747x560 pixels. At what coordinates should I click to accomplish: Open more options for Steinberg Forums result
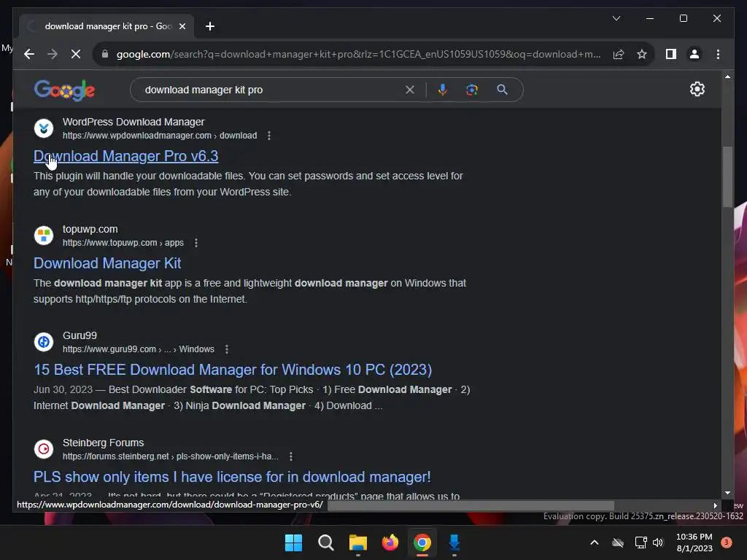coord(291,456)
